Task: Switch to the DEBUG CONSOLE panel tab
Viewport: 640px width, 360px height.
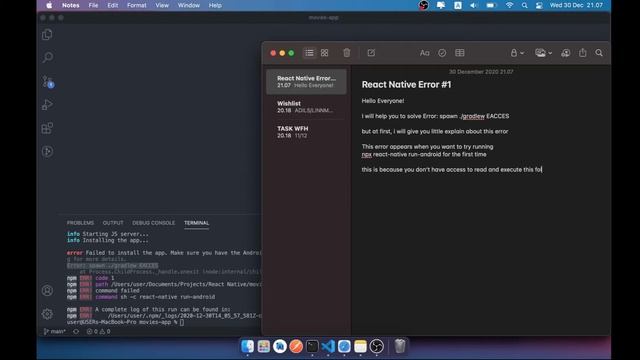Action: point(153,223)
